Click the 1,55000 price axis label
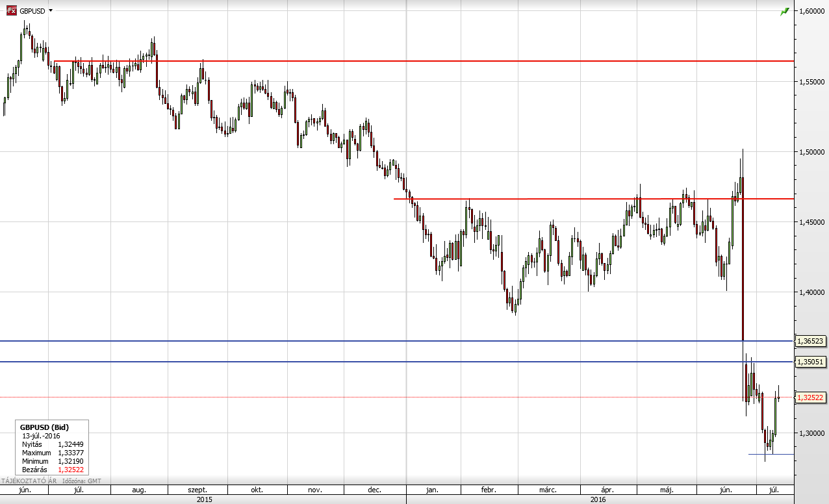Image resolution: width=829 pixels, height=504 pixels. pos(811,82)
